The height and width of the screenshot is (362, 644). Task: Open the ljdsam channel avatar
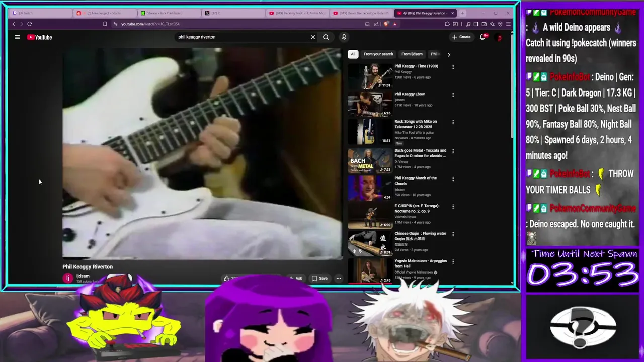pos(68,278)
